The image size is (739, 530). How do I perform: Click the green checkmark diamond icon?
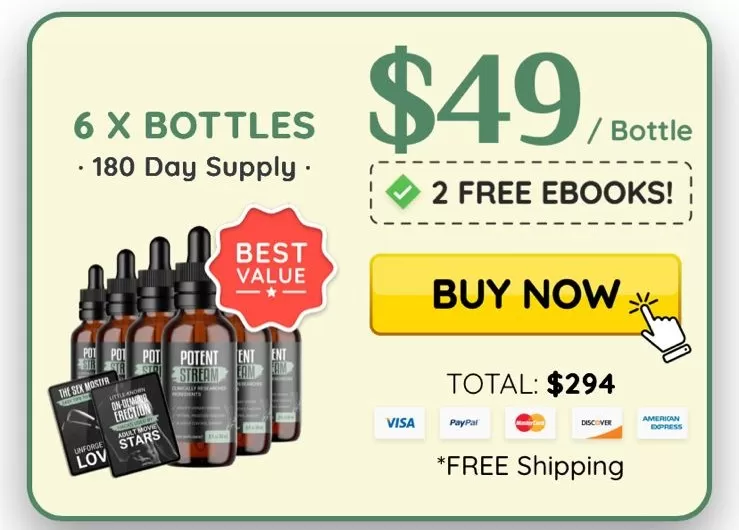click(402, 192)
